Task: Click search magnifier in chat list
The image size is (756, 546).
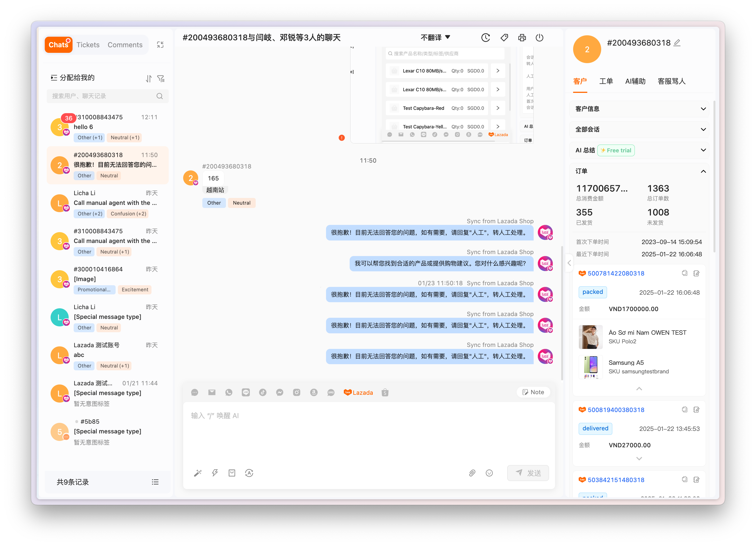Action: coord(160,96)
